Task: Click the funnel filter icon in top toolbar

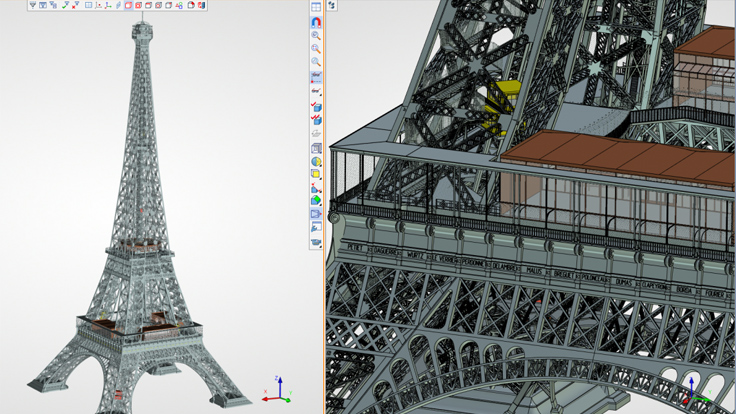Action: (x=33, y=5)
